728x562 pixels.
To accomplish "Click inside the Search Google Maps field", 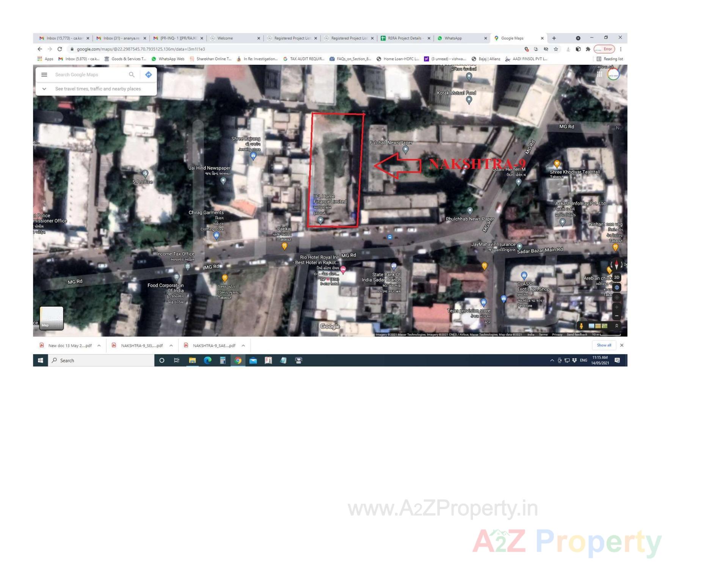I will (x=87, y=75).
